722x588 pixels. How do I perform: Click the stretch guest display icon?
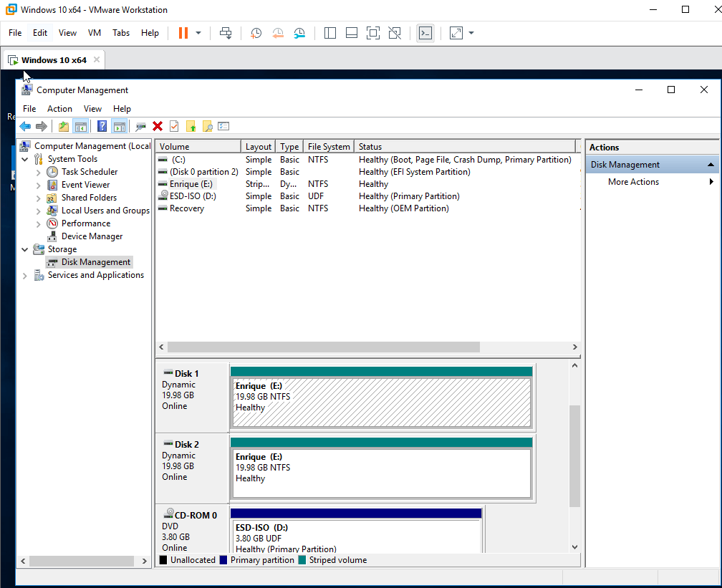point(456,33)
